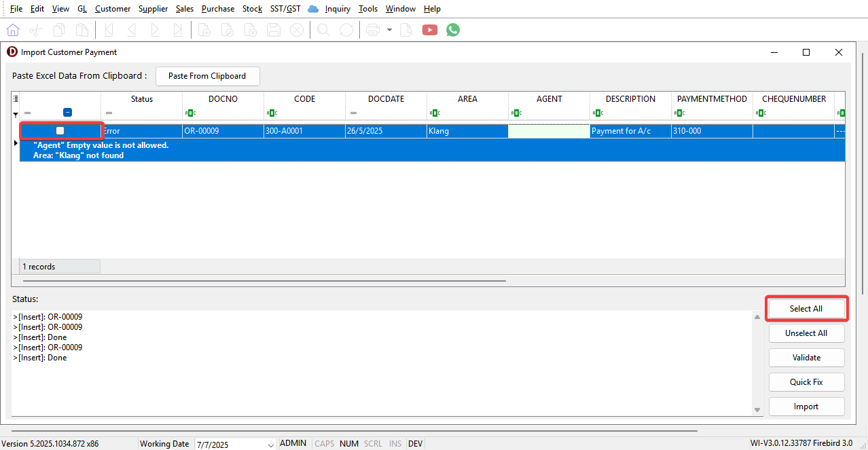Click the Validate button

(x=806, y=358)
